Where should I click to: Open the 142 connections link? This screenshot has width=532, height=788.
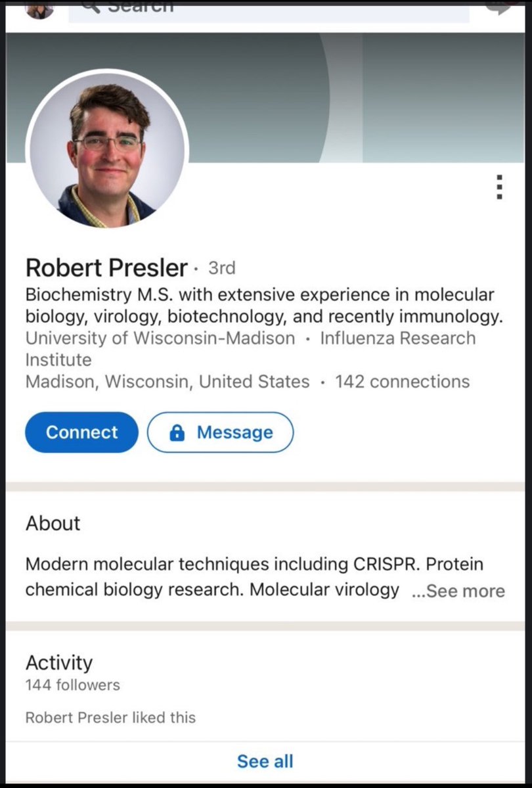[402, 382]
